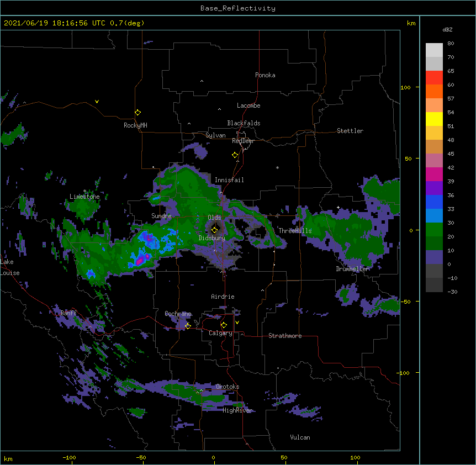The width and height of the screenshot is (476, 465).
Task: Click the Banff label
Action: point(68,313)
